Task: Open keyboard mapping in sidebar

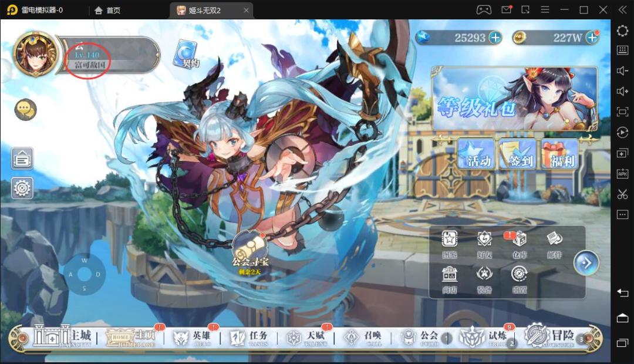Action: [622, 50]
